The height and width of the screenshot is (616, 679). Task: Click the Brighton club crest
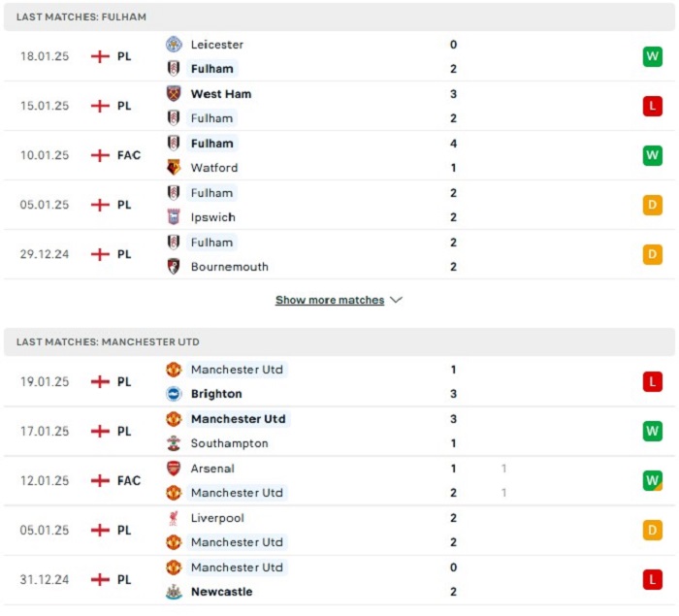click(174, 393)
